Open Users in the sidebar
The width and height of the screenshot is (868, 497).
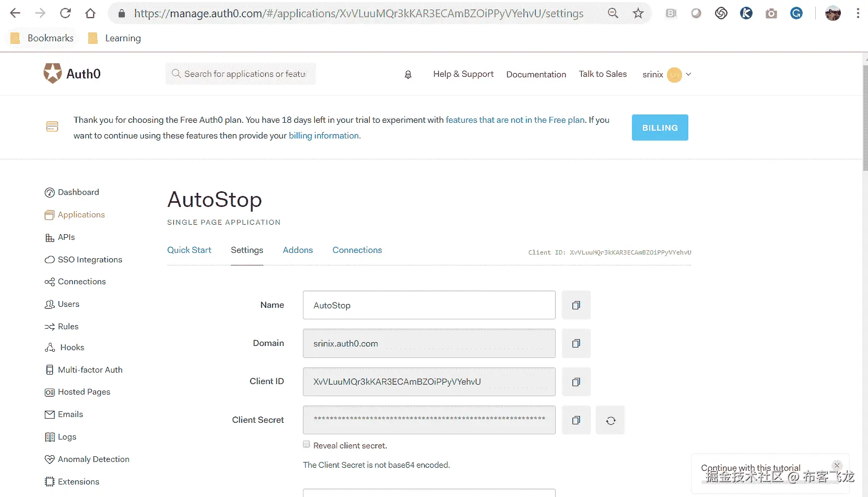tap(62, 304)
